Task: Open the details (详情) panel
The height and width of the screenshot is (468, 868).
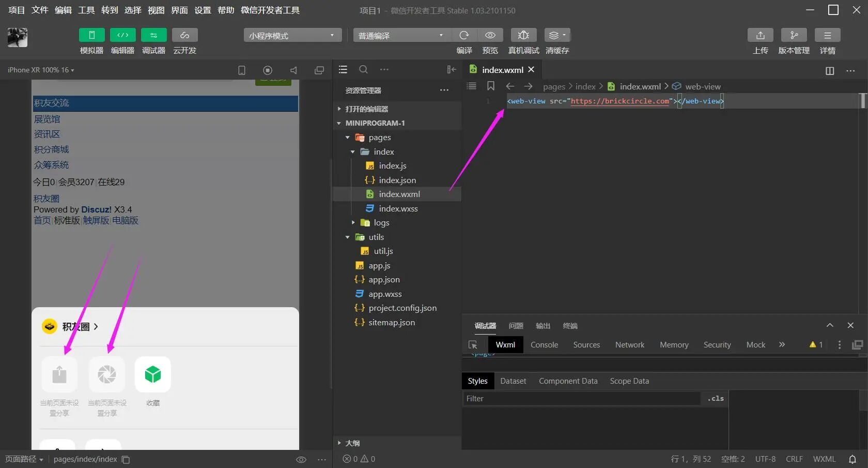Action: [x=827, y=35]
